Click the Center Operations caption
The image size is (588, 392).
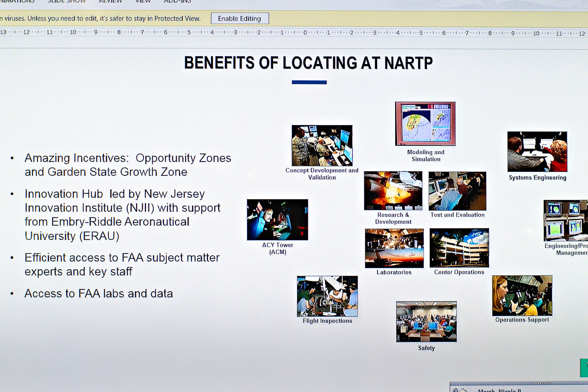[459, 272]
